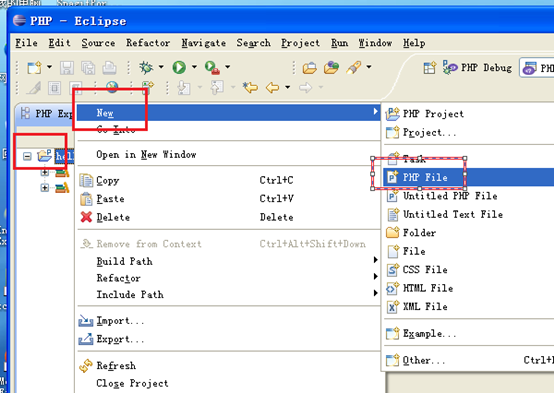Screen dimensions: 554x393
Task: Click the Open Task folder icon
Action: click(331, 67)
